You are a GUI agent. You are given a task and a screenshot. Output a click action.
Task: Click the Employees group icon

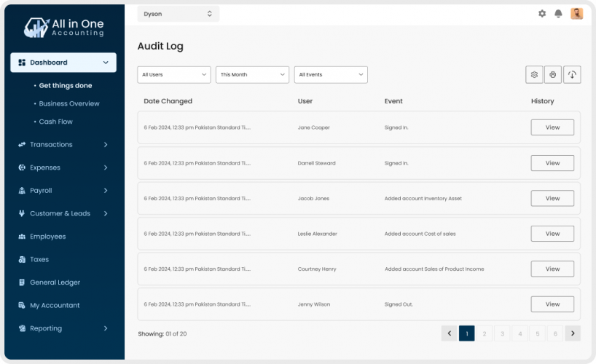22,237
